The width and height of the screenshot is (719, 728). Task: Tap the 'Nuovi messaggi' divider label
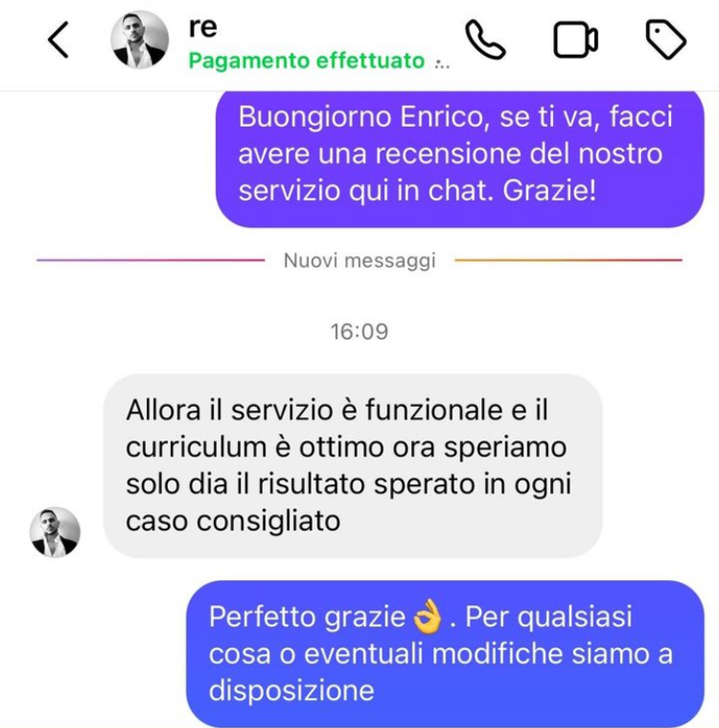(x=359, y=261)
